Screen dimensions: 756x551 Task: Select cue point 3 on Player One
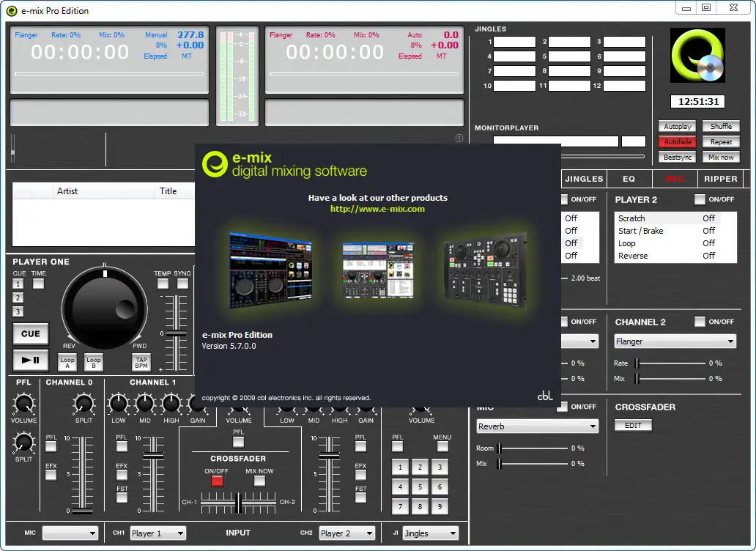(18, 312)
